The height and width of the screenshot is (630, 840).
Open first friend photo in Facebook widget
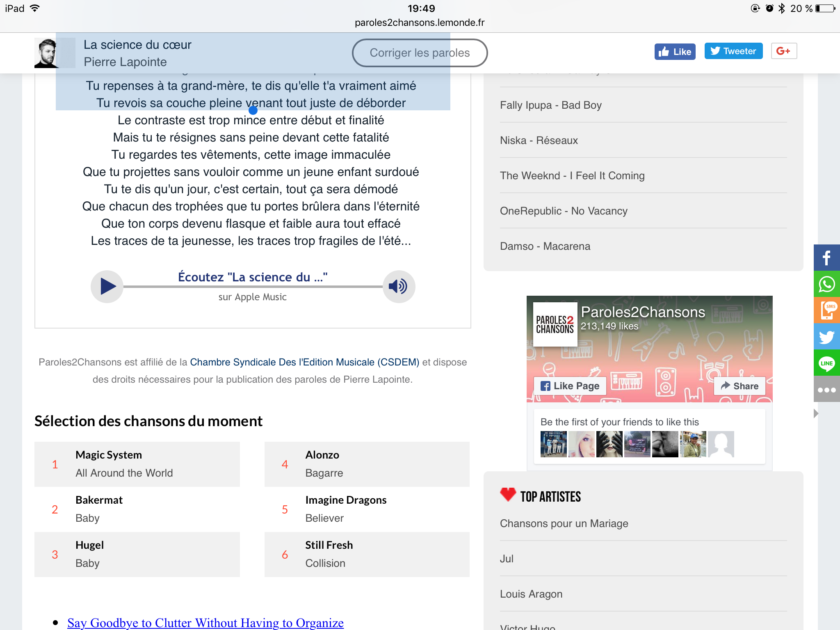pyautogui.click(x=553, y=444)
